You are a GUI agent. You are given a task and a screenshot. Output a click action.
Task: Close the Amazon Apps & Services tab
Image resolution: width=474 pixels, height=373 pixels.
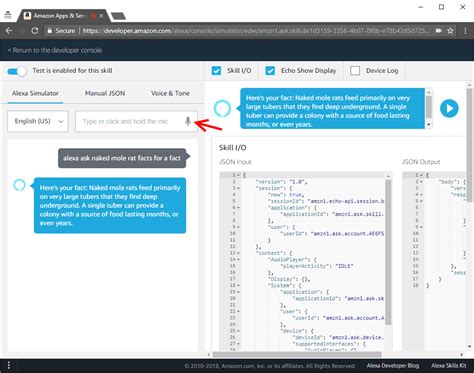pos(101,16)
